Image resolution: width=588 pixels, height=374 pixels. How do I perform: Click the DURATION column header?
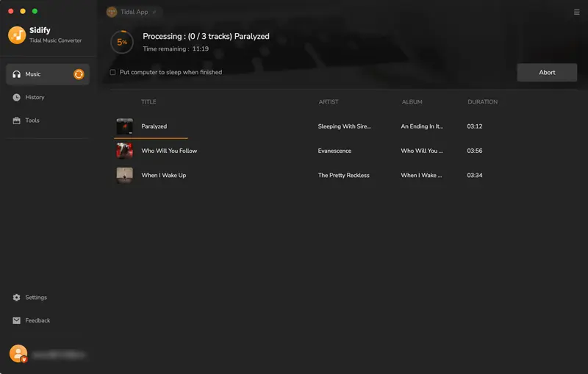tap(483, 102)
